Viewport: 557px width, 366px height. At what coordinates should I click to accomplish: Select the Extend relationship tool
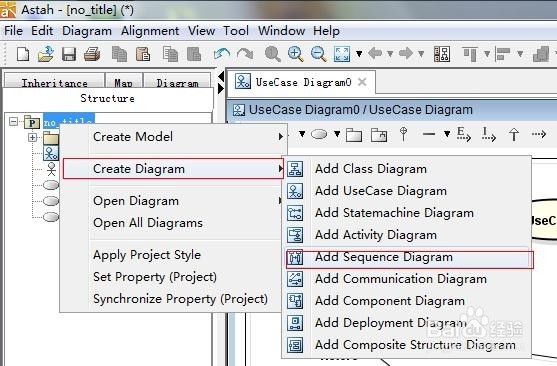[x=464, y=134]
